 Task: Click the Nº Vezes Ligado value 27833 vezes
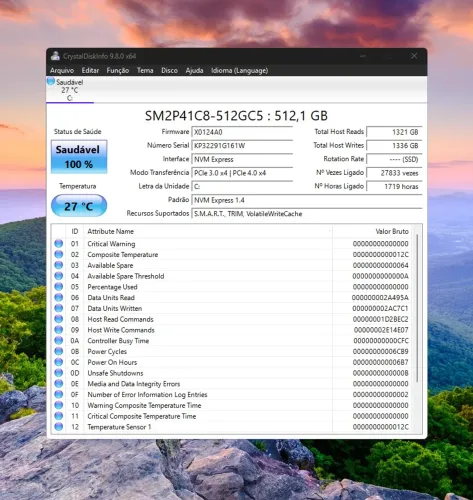click(394, 173)
